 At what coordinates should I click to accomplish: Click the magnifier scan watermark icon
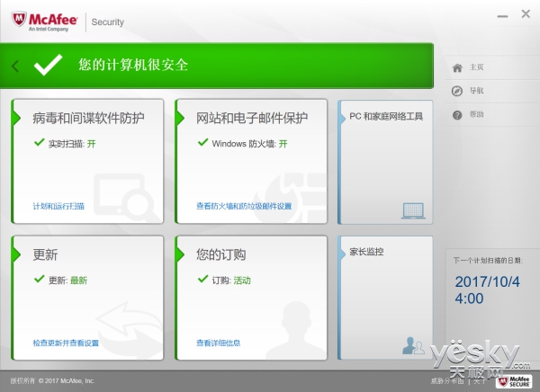[x=126, y=196]
